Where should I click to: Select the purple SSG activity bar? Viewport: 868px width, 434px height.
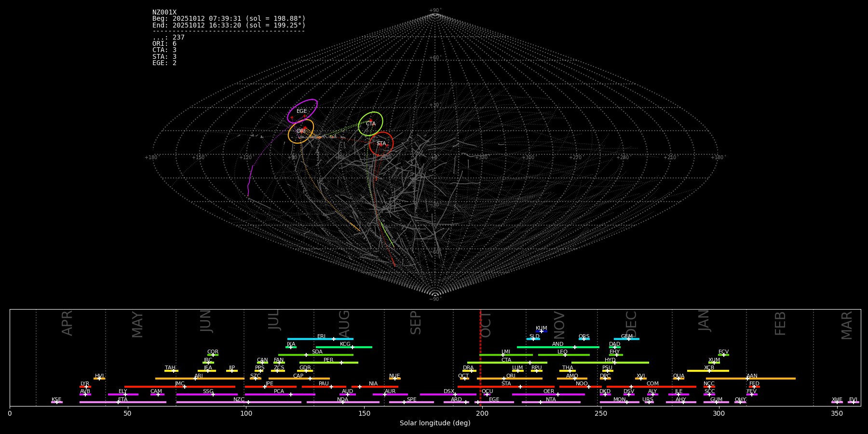click(x=207, y=394)
